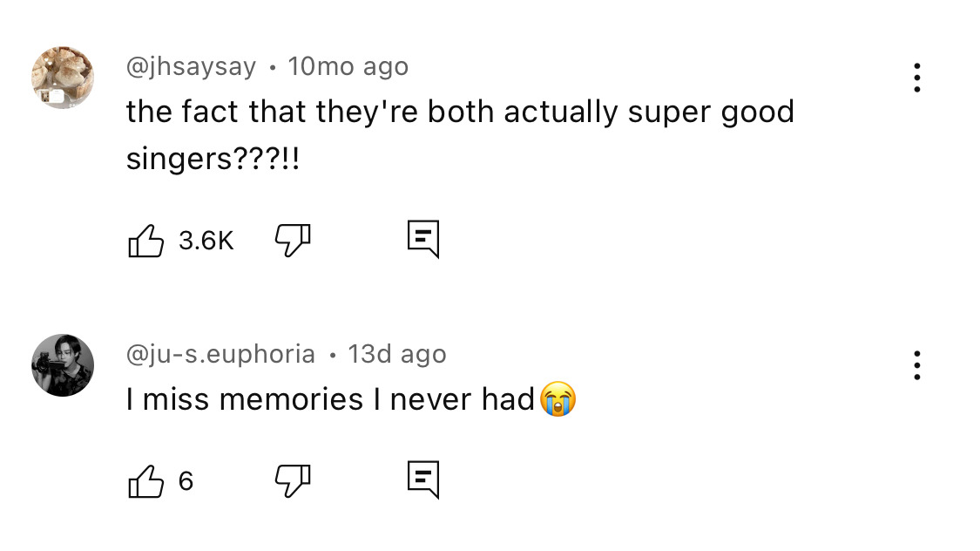Image resolution: width=980 pixels, height=551 pixels.
Task: Visit the @ju-s.euphoria channel via username
Action: click(x=220, y=354)
